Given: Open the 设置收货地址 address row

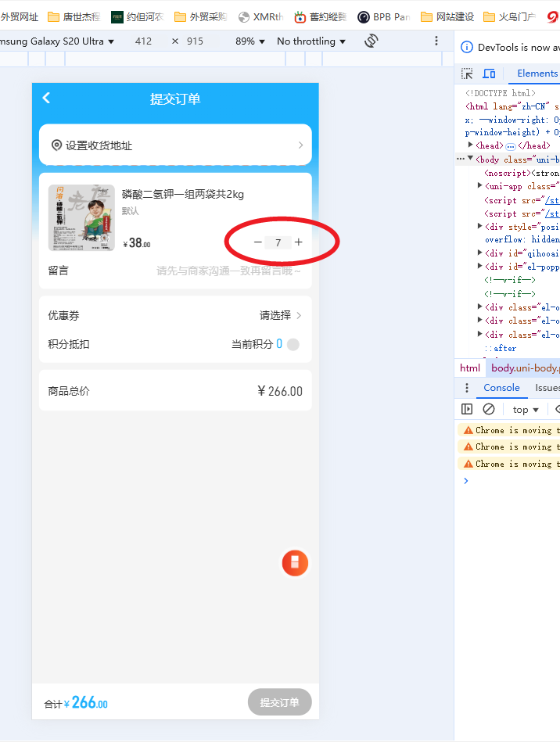Looking at the screenshot, I should click(x=175, y=145).
